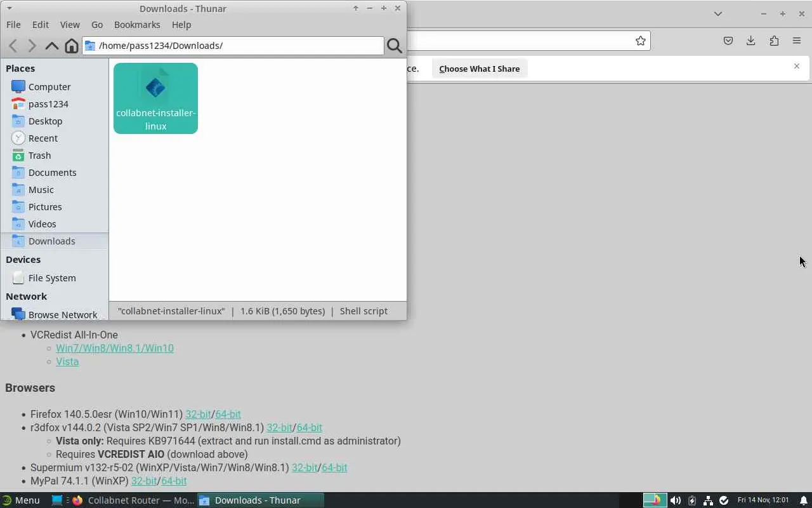Download r3dfox 64-bit link
The height and width of the screenshot is (508, 812).
point(310,427)
